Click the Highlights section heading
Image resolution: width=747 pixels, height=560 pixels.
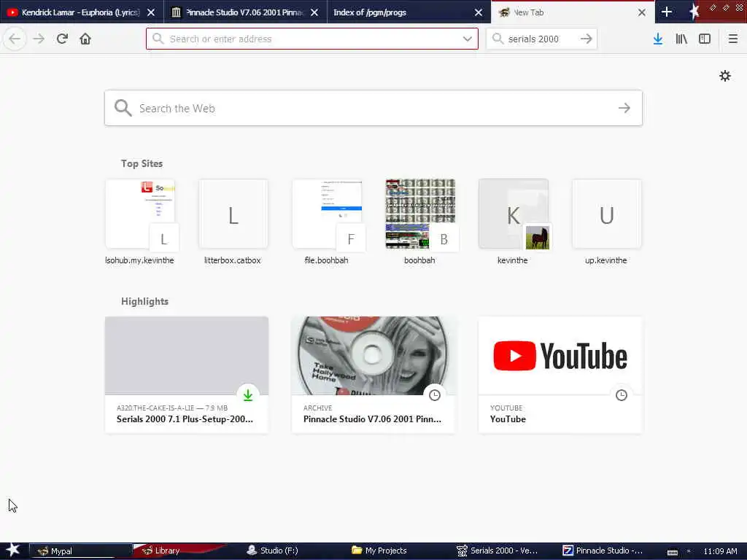[x=144, y=301]
